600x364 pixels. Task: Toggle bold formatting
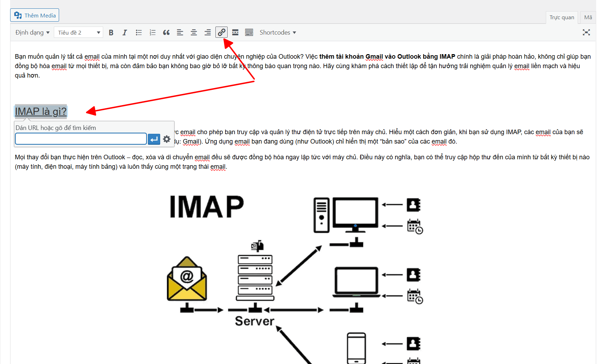tap(111, 32)
